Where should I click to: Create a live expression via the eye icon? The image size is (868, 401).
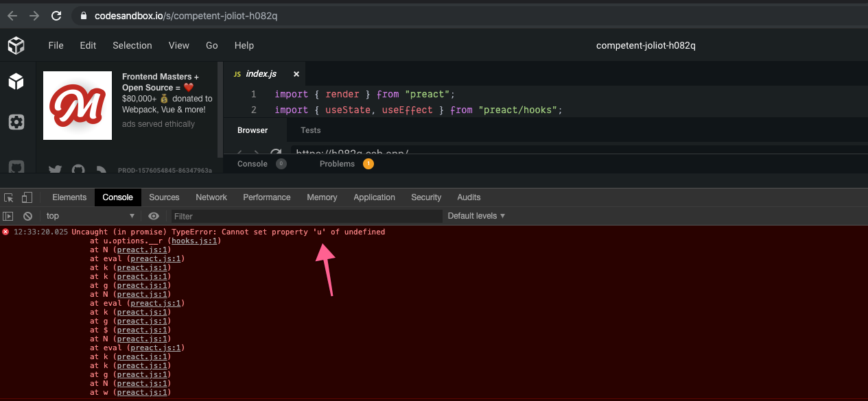click(x=154, y=215)
